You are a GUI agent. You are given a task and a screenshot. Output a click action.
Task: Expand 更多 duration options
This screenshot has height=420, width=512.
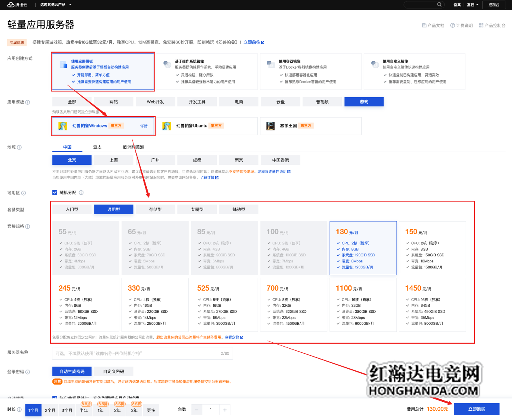click(x=151, y=410)
